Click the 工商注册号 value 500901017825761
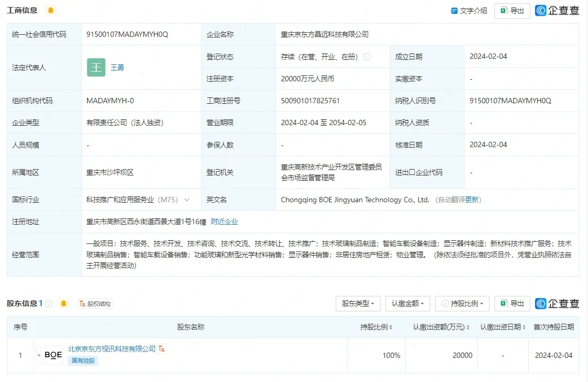Image resolution: width=588 pixels, height=382 pixels. coord(310,101)
